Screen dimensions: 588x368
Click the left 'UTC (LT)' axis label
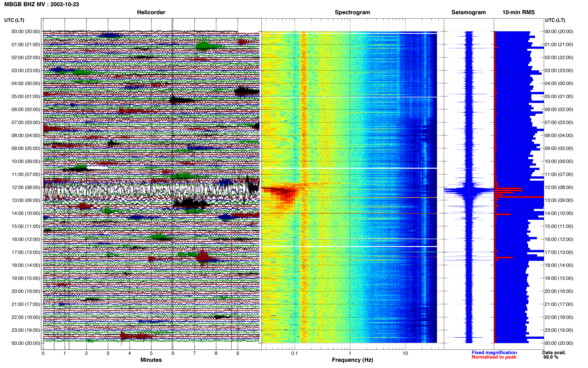point(14,20)
